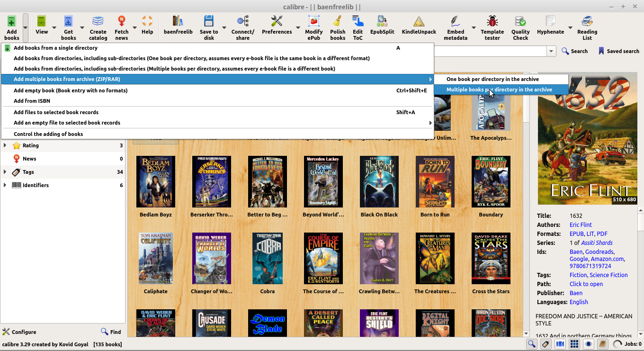
Task: Open the Create catalog tool
Action: [98, 22]
